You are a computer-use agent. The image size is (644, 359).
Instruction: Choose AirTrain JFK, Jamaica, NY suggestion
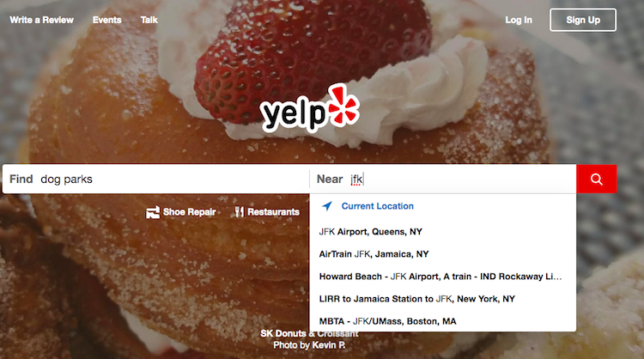(x=443, y=254)
